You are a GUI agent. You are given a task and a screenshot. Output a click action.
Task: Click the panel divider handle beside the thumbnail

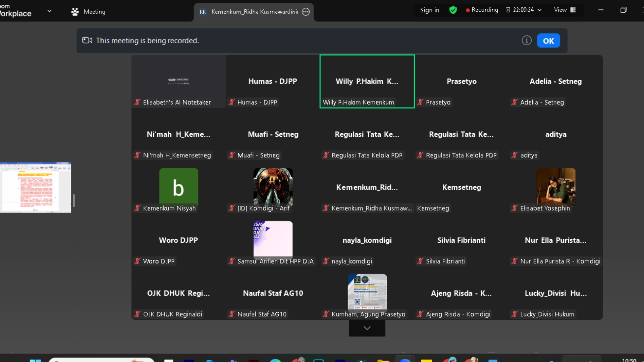[74, 200]
